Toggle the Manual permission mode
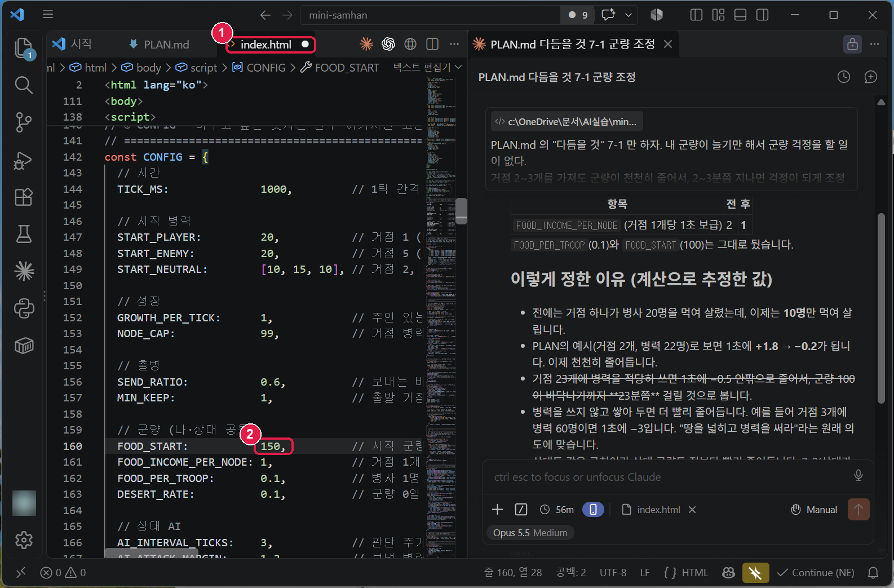The image size is (894, 588). tap(814, 510)
